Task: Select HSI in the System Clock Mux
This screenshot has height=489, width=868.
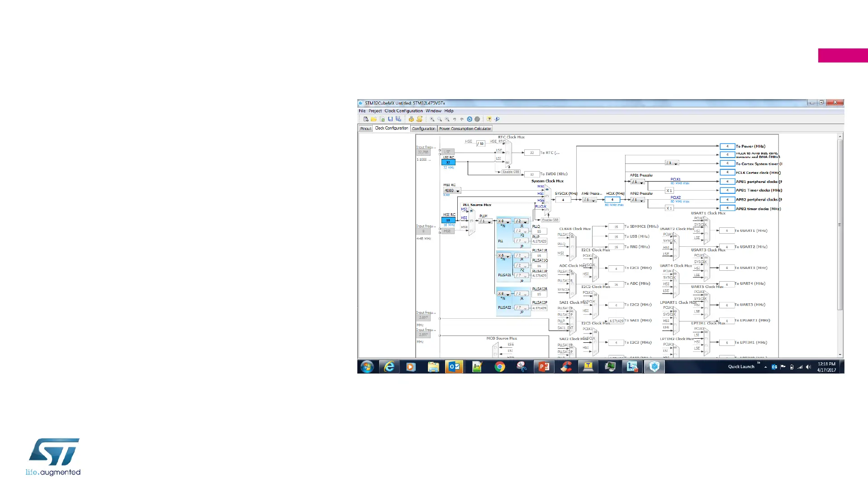Action: pyautogui.click(x=547, y=196)
